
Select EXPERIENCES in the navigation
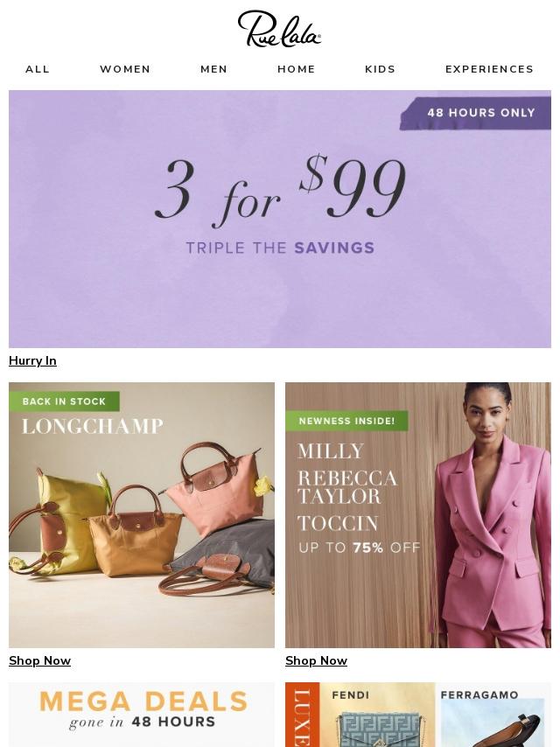pyautogui.click(x=489, y=69)
